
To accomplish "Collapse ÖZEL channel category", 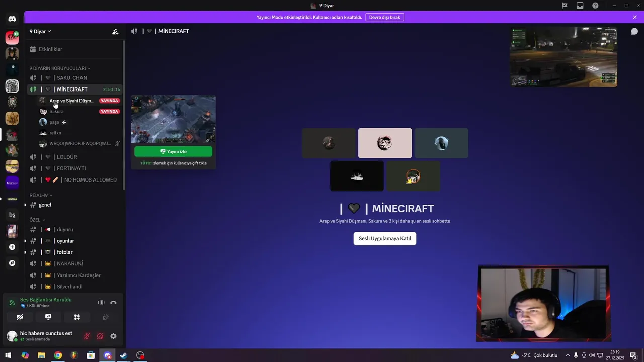I will (x=37, y=220).
